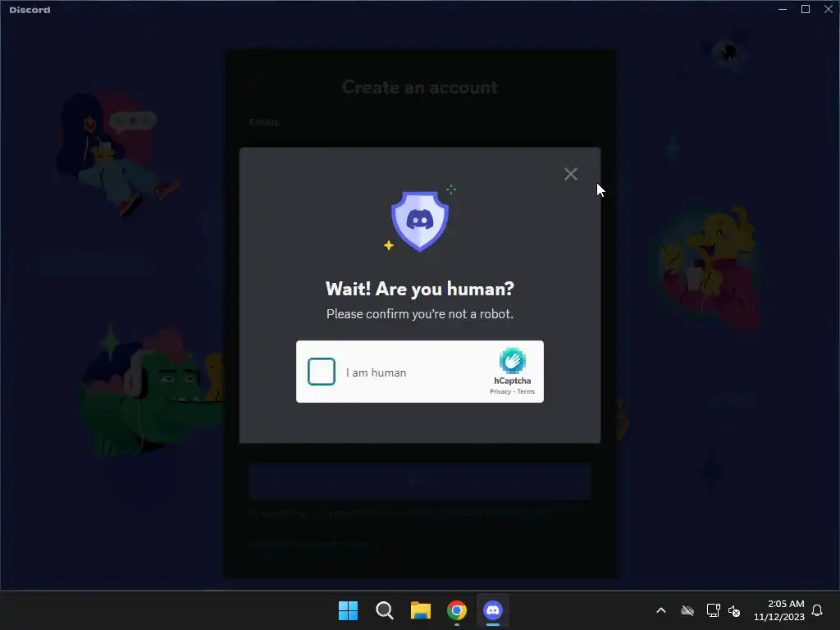The image size is (840, 630).
Task: Click the 'Wait! Are you human?' heading
Action: pos(420,289)
